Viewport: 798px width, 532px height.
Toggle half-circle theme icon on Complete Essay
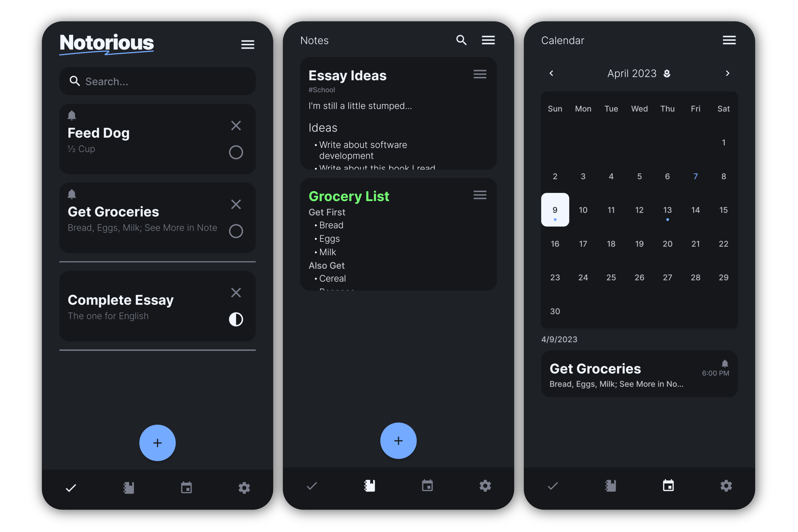click(236, 319)
